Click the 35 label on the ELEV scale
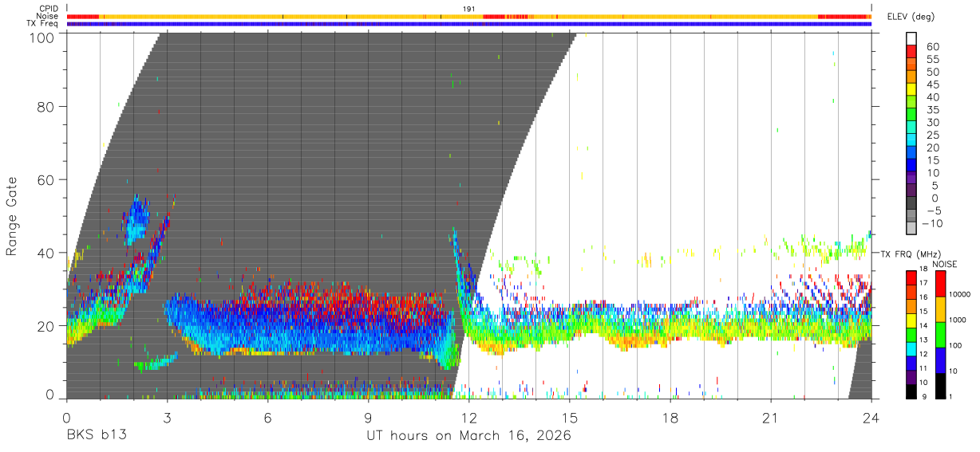The height and width of the screenshot is (452, 980). [x=932, y=110]
